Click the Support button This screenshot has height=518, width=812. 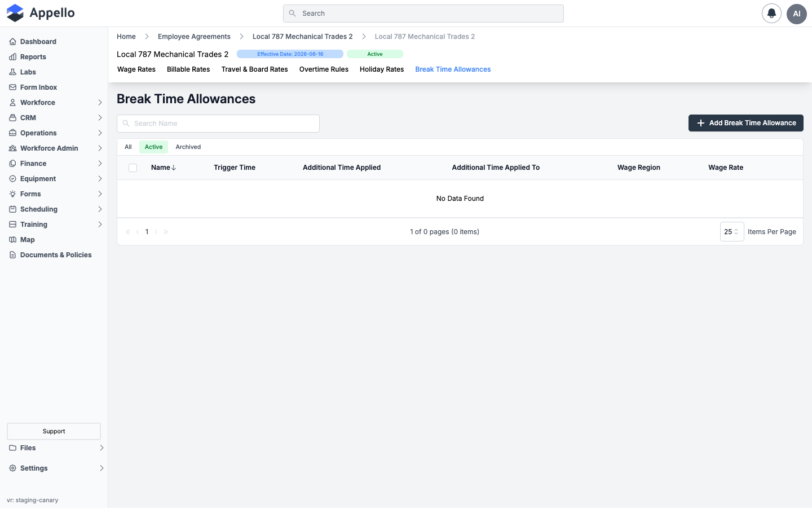pos(54,432)
